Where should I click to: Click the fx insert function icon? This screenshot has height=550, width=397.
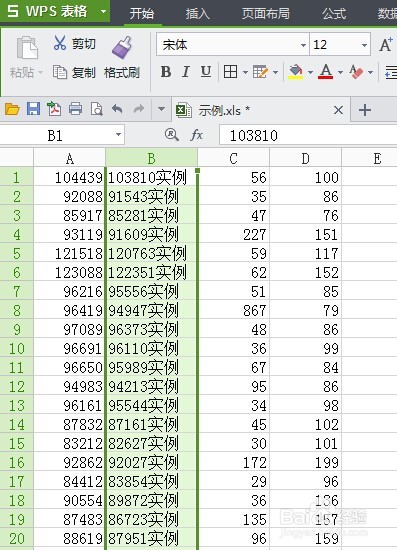tap(196, 135)
